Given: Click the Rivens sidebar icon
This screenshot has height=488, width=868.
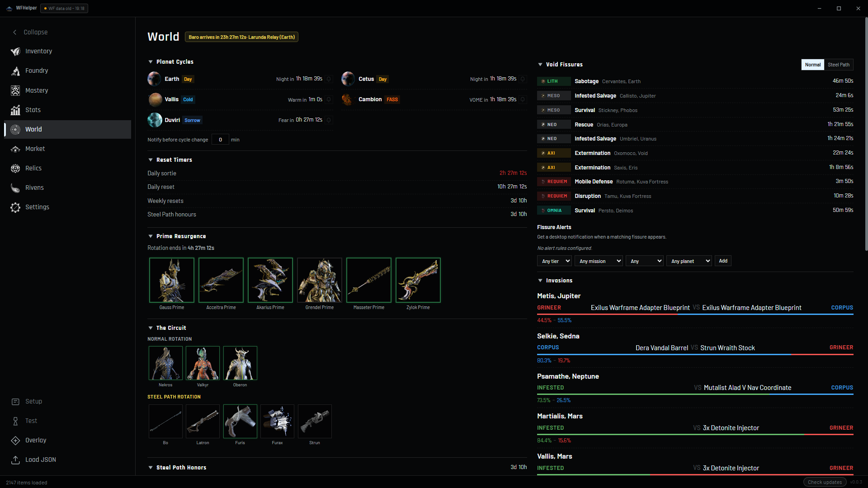Looking at the screenshot, I should 15,188.
